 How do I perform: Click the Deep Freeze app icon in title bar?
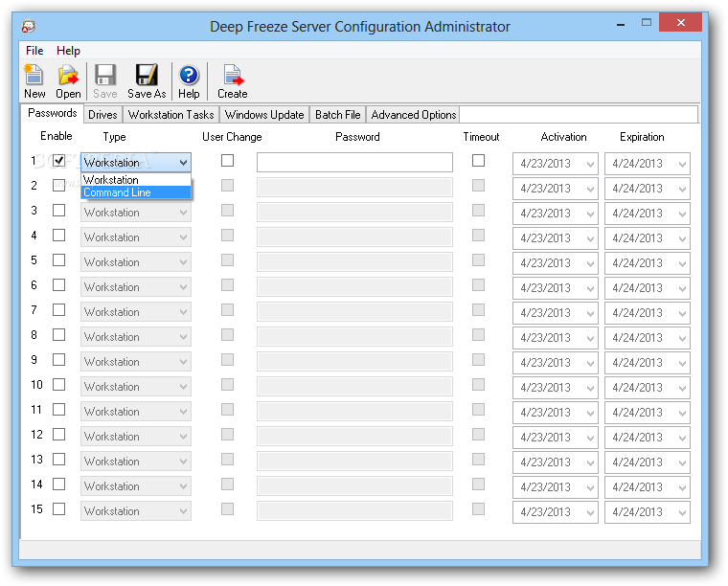(29, 26)
